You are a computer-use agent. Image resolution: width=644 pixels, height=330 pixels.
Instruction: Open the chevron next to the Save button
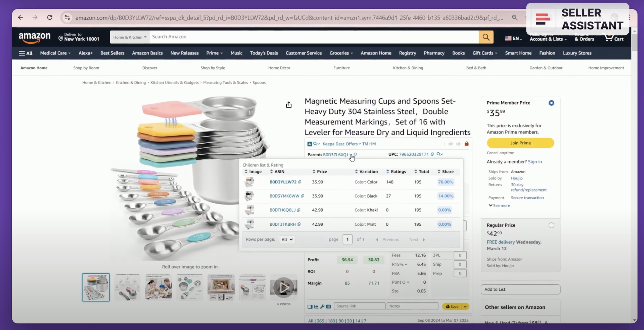[x=465, y=306]
